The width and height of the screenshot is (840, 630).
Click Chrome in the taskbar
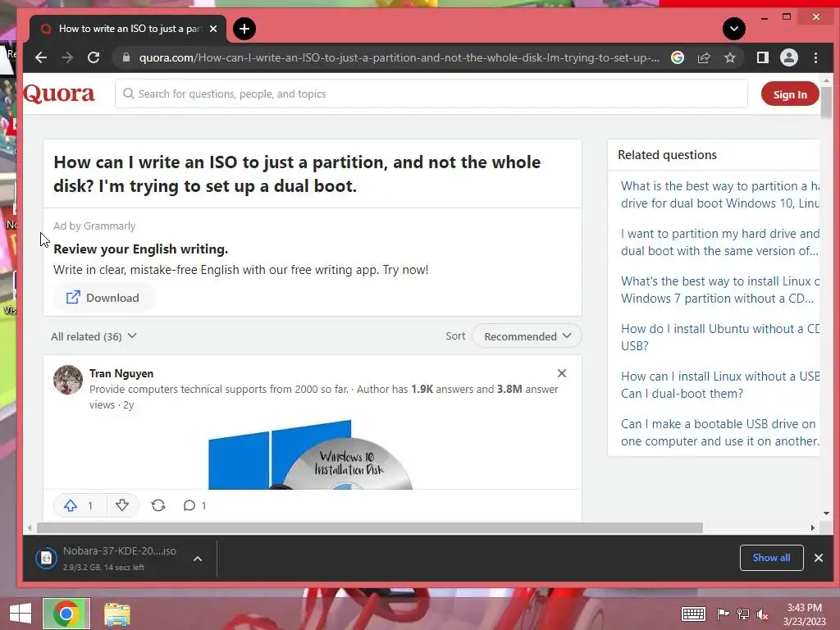pyautogui.click(x=66, y=614)
